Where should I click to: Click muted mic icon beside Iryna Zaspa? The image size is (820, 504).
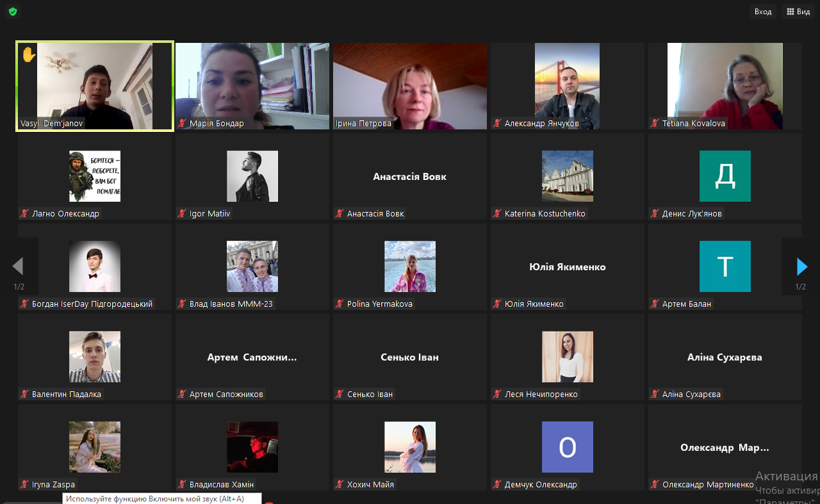pos(25,485)
